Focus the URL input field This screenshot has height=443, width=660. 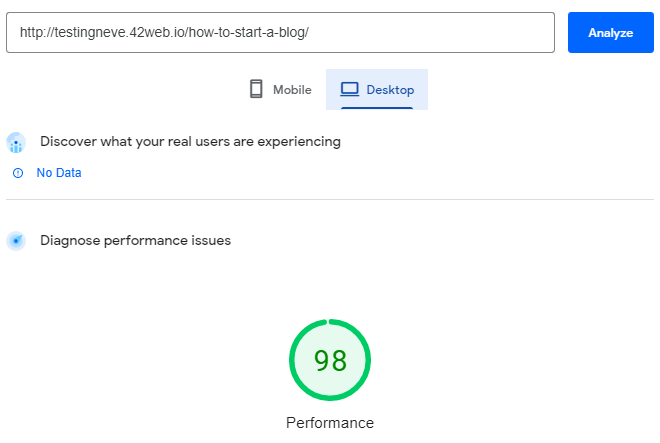tap(280, 32)
